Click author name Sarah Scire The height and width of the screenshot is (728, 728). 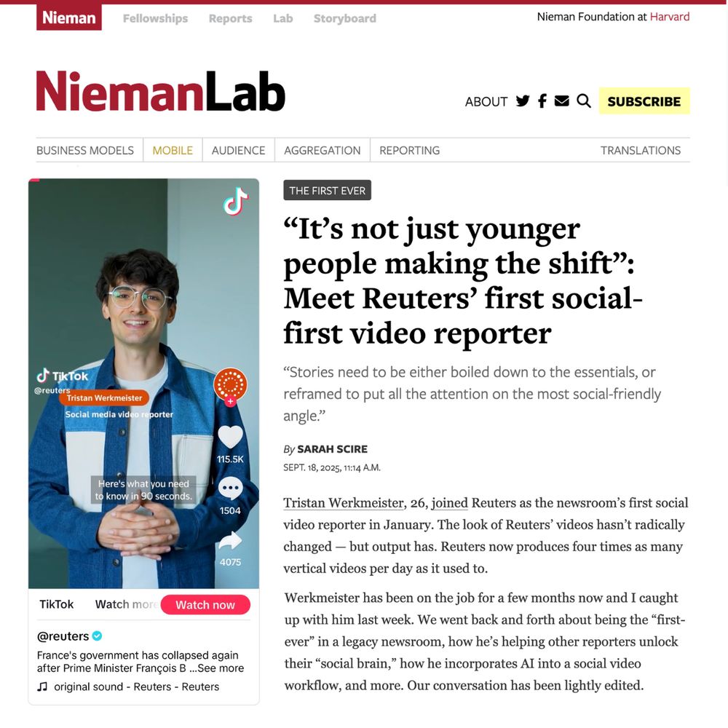[x=333, y=449]
